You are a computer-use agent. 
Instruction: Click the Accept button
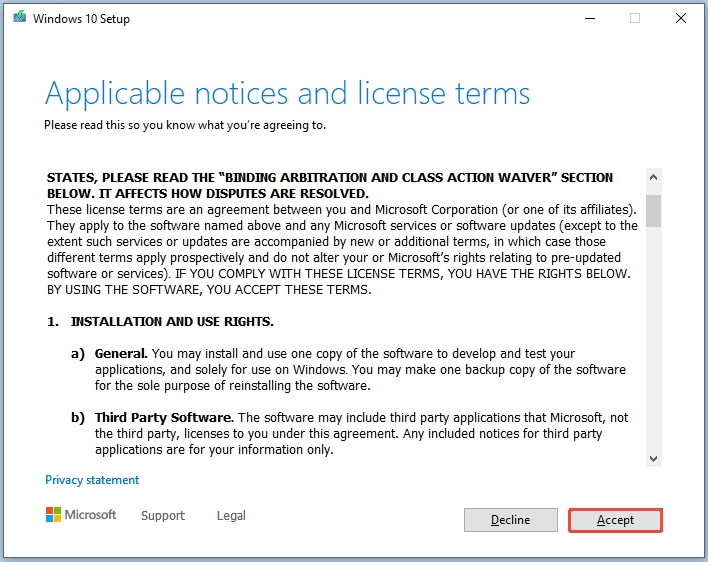(615, 520)
